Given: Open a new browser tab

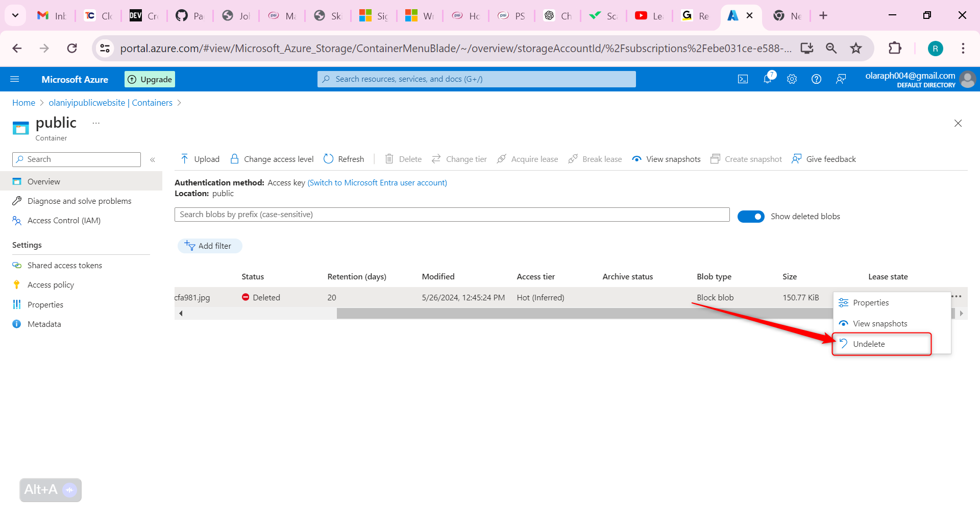Looking at the screenshot, I should pyautogui.click(x=823, y=15).
